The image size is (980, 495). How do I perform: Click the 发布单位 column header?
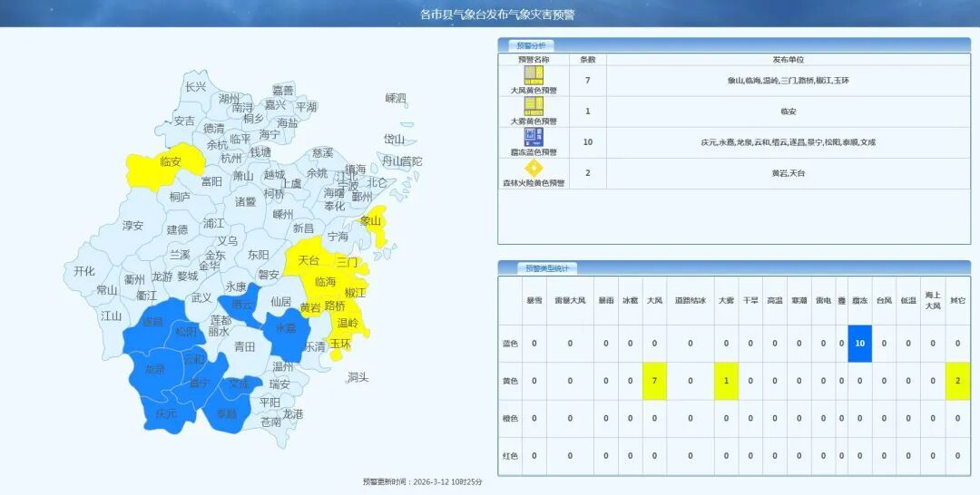(x=788, y=59)
